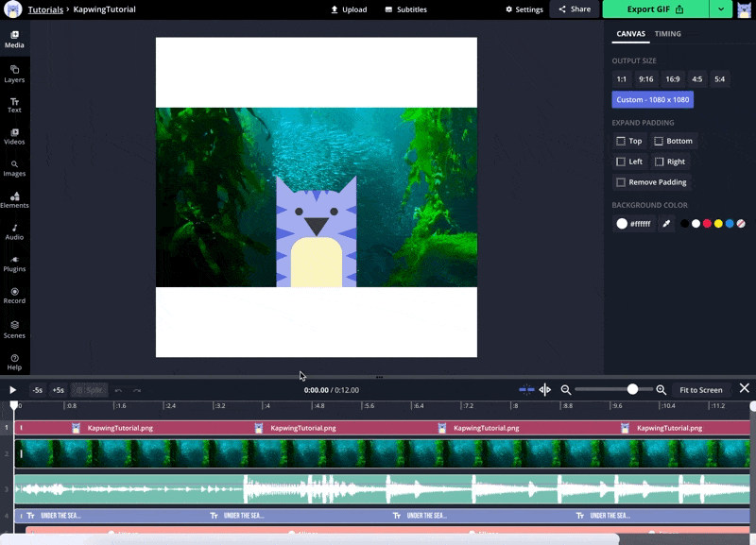Enable the Remove Padding option
The width and height of the screenshot is (756, 545).
651,182
